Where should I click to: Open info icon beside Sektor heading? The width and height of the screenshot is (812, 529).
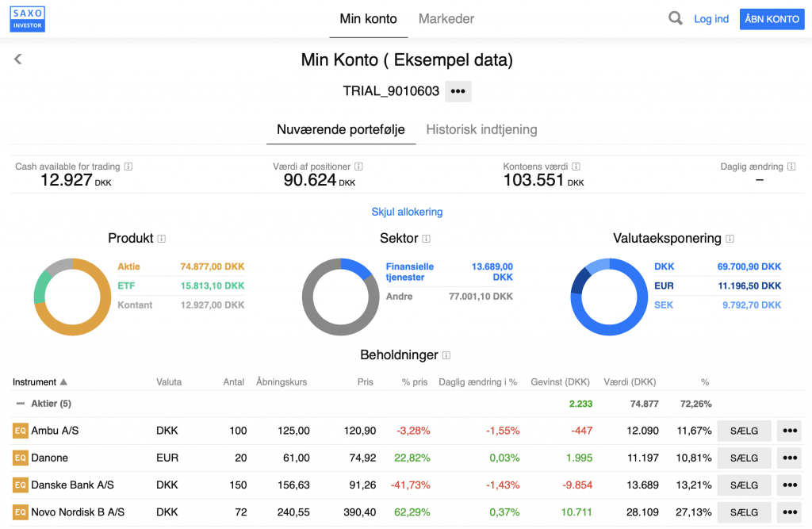426,239
